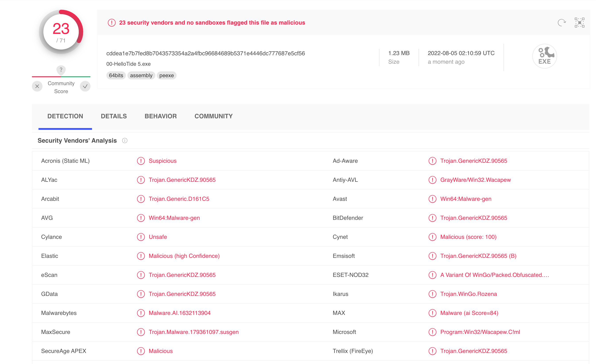
Task: Switch to the DETAILS tab
Action: point(114,116)
